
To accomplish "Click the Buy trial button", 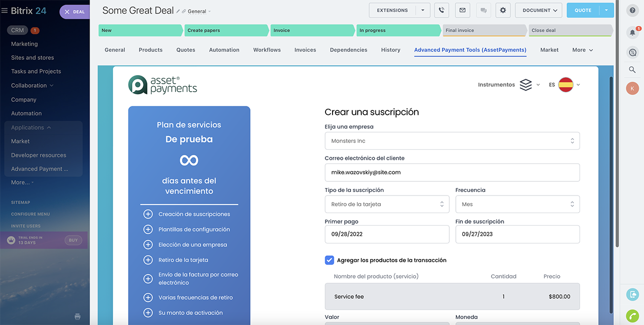I will click(73, 240).
